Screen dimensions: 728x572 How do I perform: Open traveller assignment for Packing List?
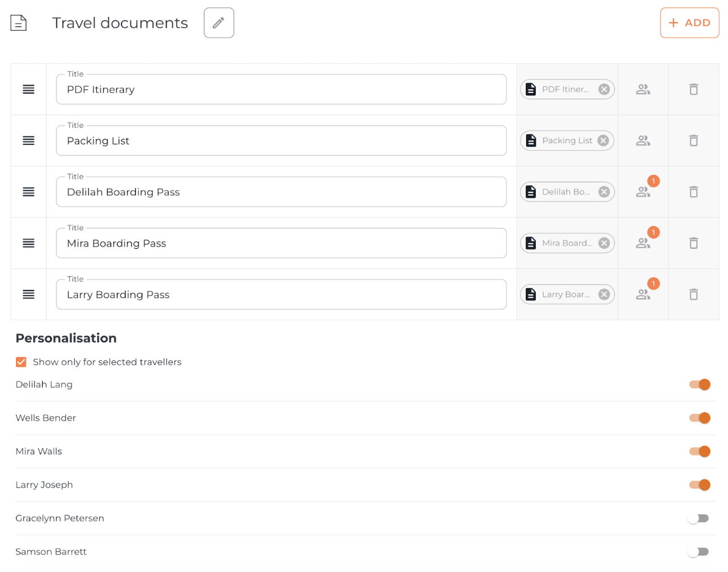643,141
